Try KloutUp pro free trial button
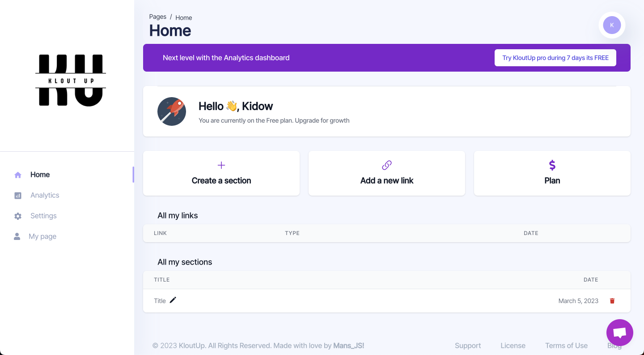This screenshot has width=644, height=355. (x=555, y=58)
